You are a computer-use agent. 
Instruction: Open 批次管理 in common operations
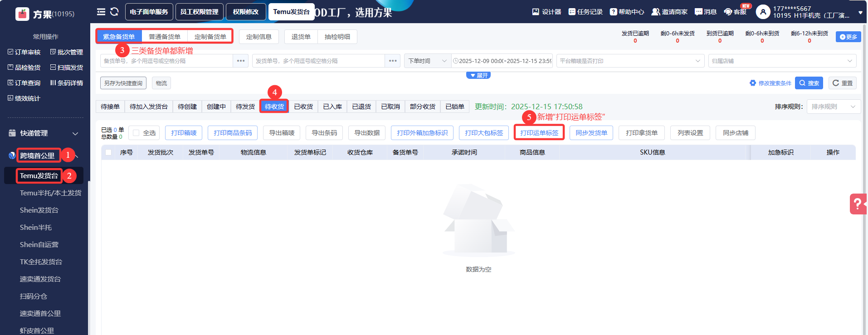click(x=67, y=52)
